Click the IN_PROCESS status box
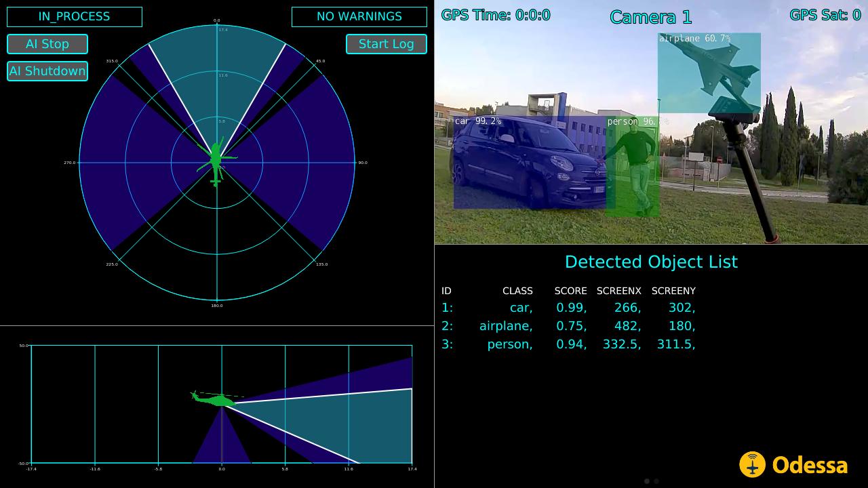 tap(75, 17)
